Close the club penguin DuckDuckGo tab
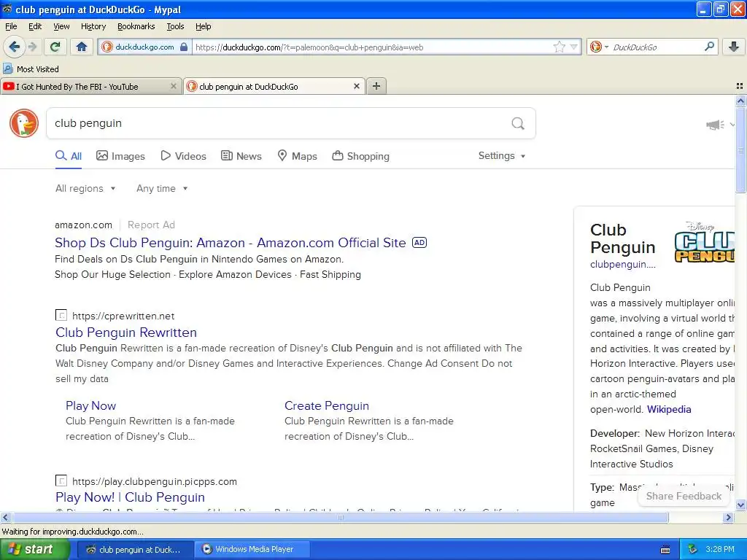The height and width of the screenshot is (560, 747). tap(356, 86)
